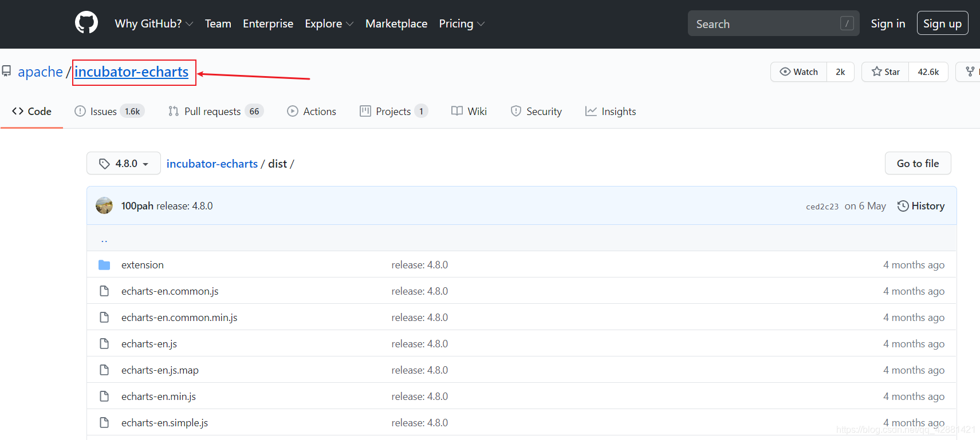Go to the Team page

click(218, 23)
